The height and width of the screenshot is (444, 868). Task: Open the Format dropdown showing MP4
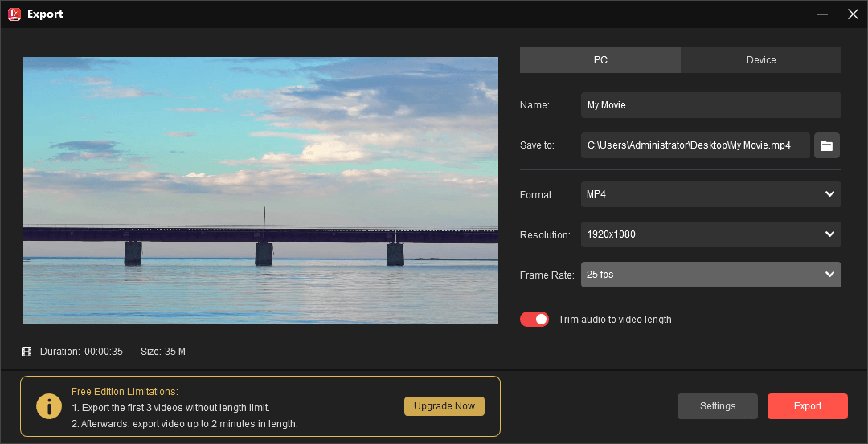click(x=710, y=194)
